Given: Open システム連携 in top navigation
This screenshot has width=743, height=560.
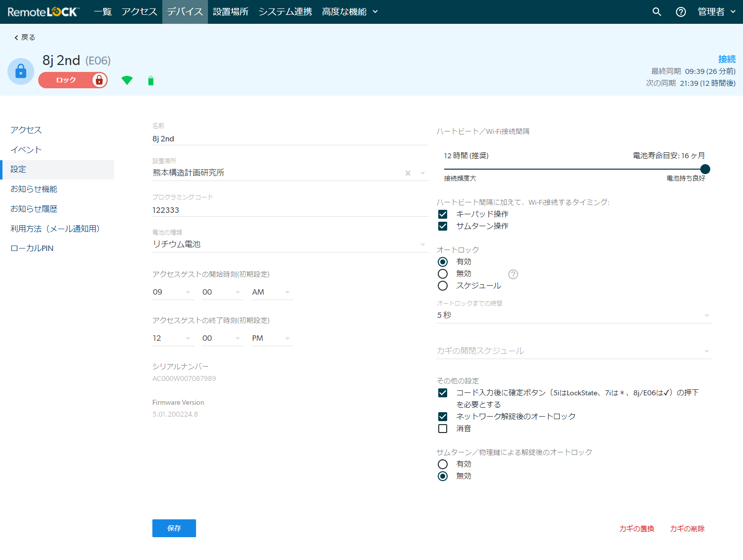Looking at the screenshot, I should [285, 12].
